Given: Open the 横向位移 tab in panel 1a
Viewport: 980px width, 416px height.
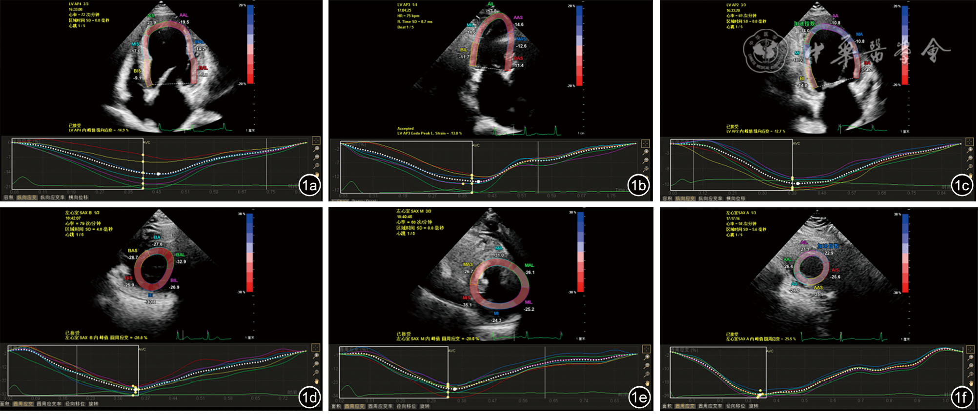Looking at the screenshot, I should coord(78,198).
